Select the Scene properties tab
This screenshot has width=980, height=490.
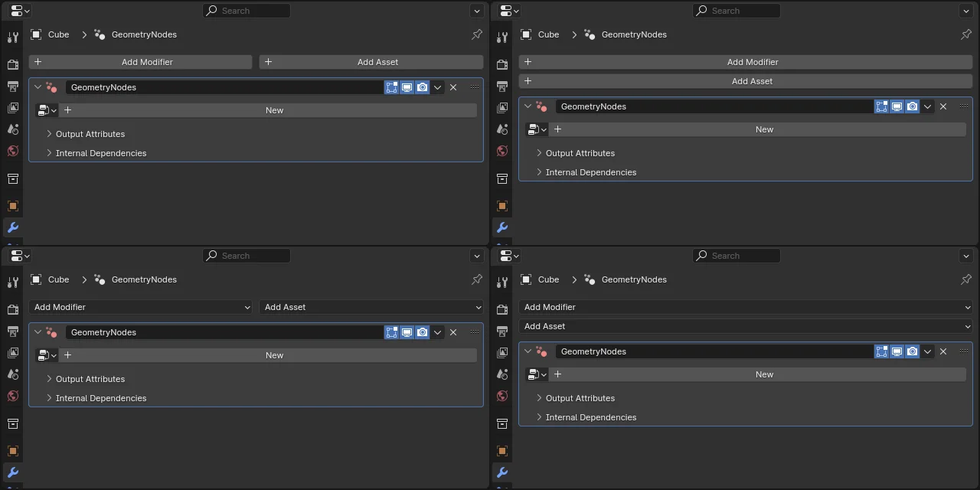[x=12, y=129]
